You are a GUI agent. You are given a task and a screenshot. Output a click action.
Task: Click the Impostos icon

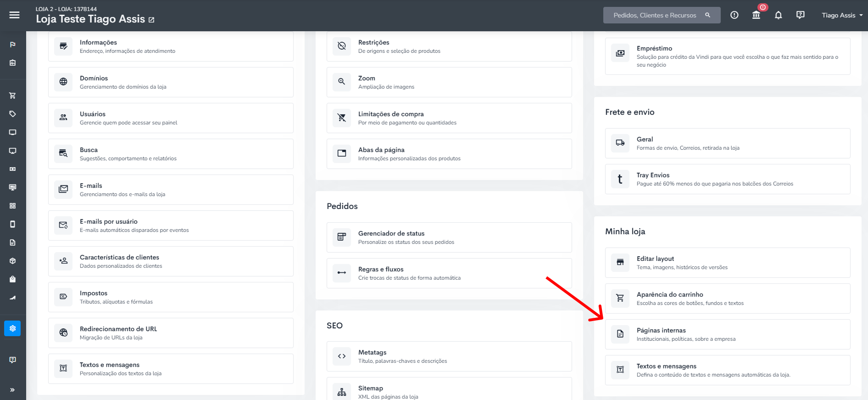click(63, 297)
